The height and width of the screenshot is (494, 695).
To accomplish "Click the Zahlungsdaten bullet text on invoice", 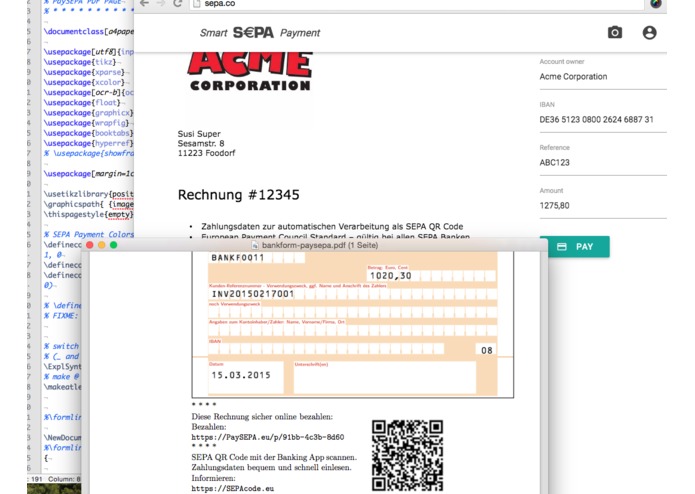I will coord(332,226).
